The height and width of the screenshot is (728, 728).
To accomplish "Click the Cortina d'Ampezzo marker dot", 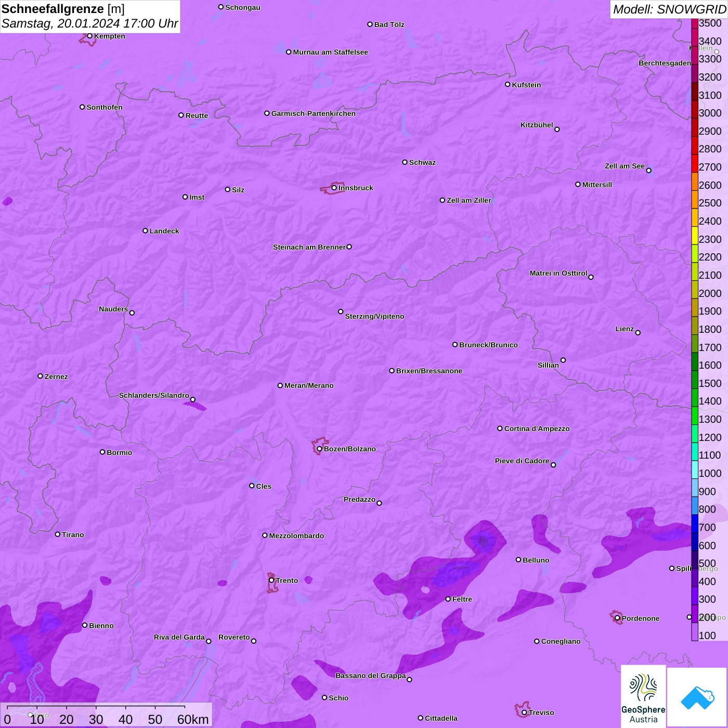I will 500,428.
